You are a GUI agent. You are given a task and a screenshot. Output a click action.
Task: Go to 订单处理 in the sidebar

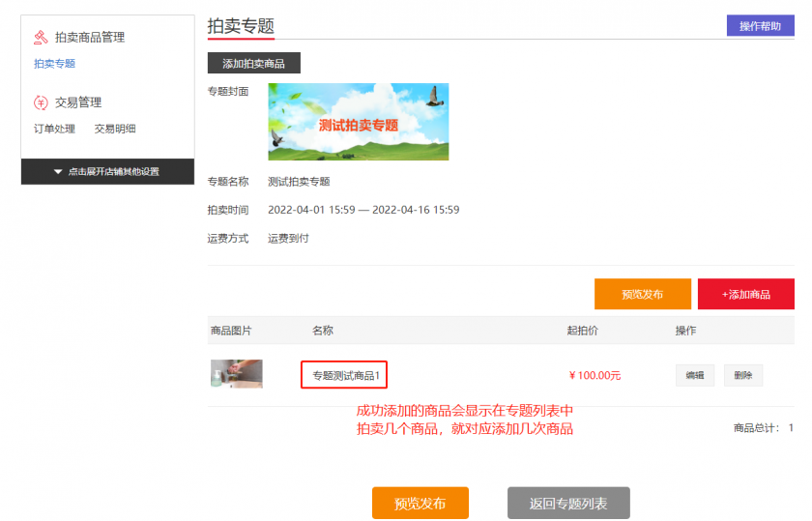pyautogui.click(x=54, y=129)
